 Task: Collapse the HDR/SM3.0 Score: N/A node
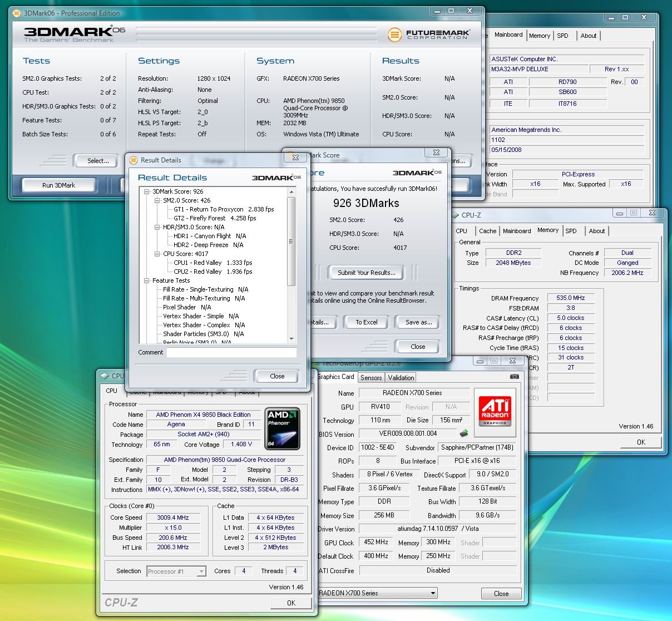[157, 227]
